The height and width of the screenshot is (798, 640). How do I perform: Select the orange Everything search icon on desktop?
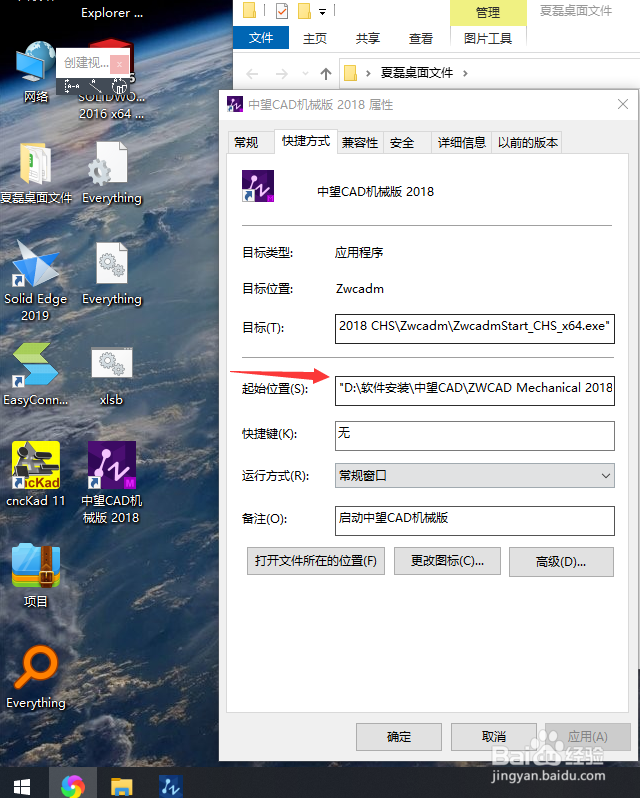pos(36,677)
